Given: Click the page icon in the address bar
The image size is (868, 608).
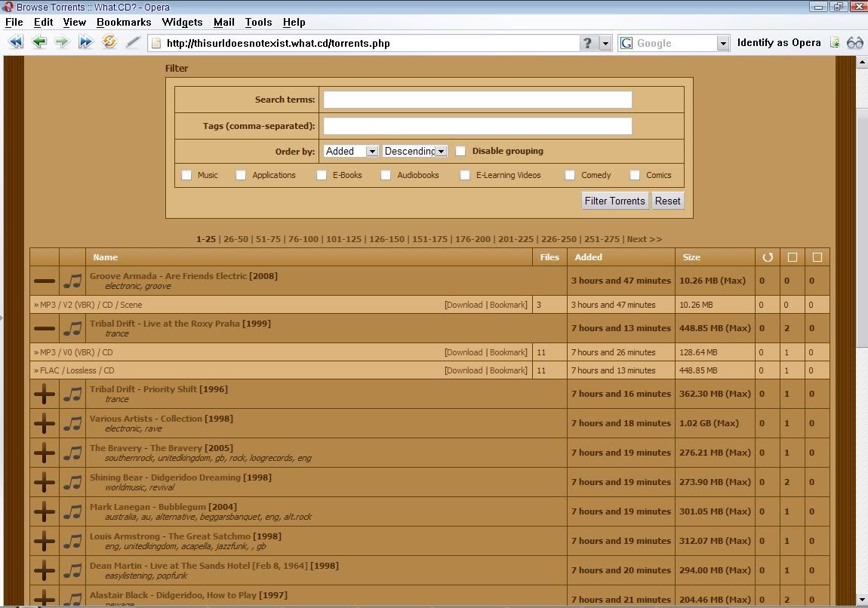Looking at the screenshot, I should click(x=156, y=43).
